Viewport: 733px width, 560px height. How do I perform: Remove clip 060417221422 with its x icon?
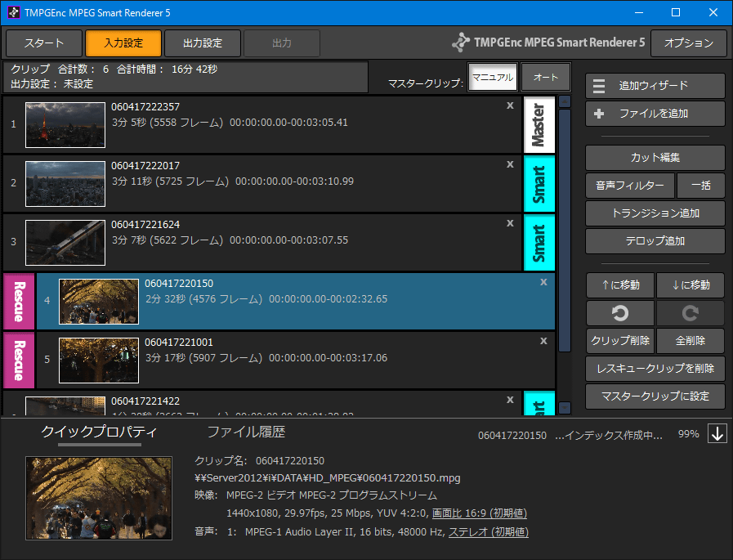click(x=510, y=401)
